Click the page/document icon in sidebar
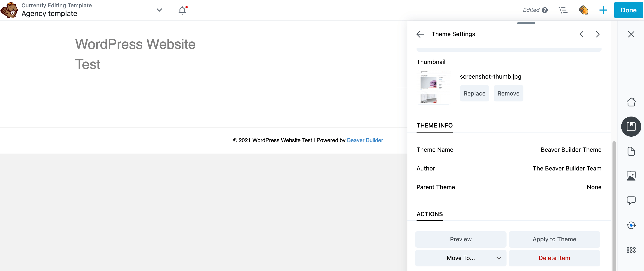 [x=631, y=151]
